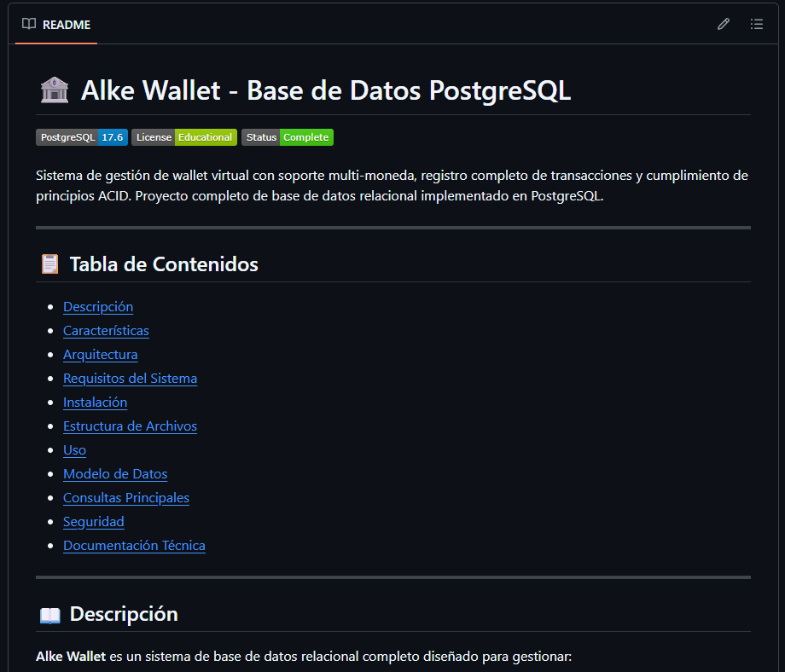Open the Uso link
The image size is (785, 672).
pyautogui.click(x=74, y=449)
